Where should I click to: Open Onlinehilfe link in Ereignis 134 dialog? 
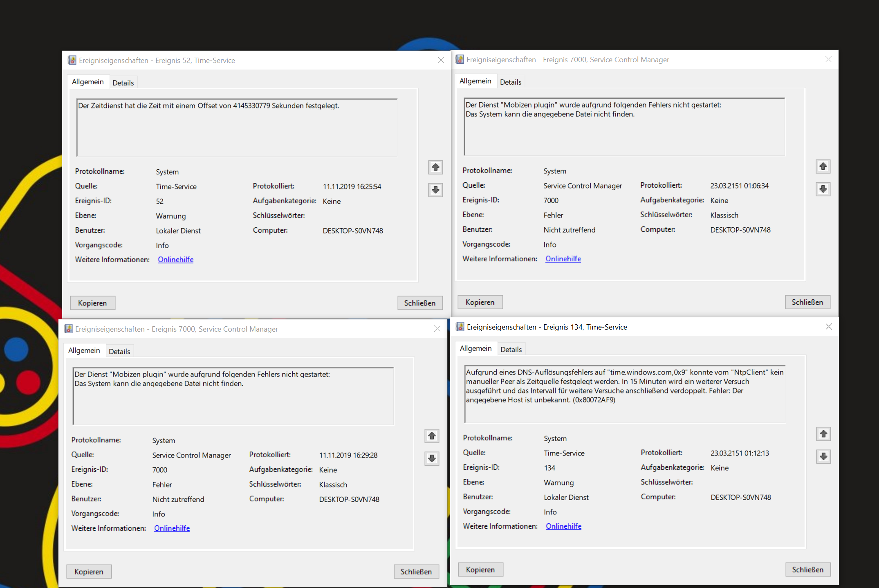coord(563,526)
